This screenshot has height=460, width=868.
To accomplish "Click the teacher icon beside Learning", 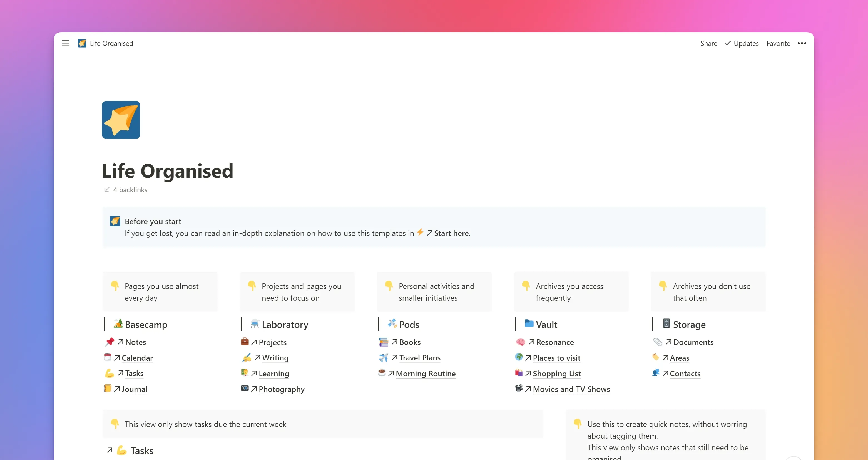I will pyautogui.click(x=245, y=373).
